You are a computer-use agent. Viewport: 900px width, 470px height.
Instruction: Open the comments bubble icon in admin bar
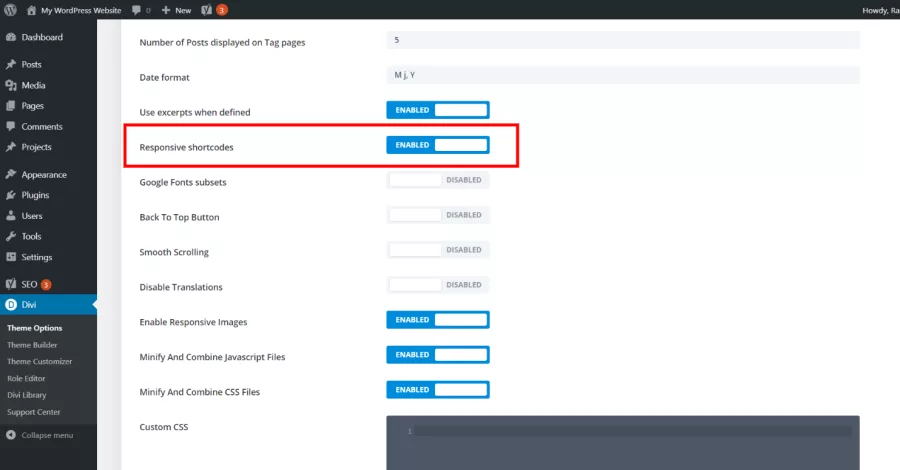pos(136,10)
